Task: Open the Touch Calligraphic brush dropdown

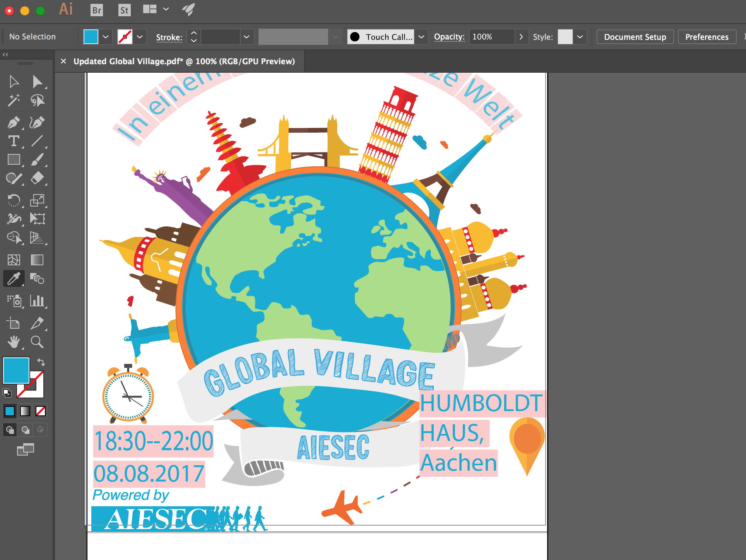Action: pyautogui.click(x=421, y=37)
